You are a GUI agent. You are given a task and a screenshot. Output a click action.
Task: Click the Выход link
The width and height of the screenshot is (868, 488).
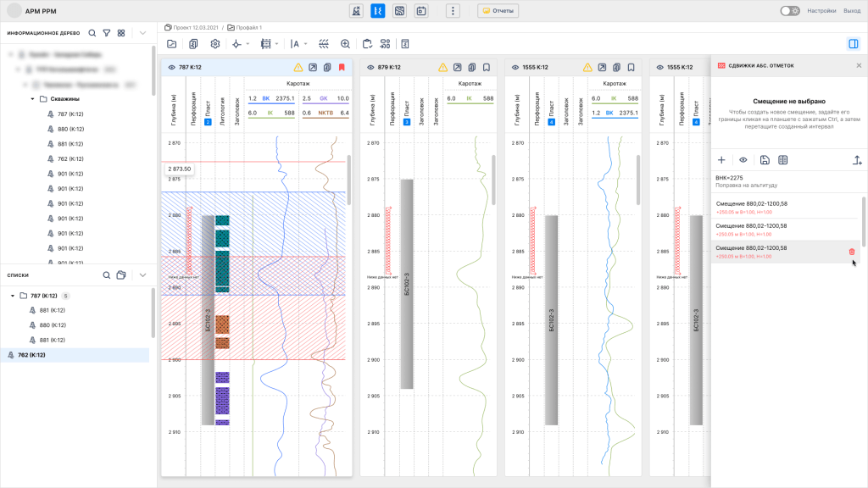click(851, 11)
